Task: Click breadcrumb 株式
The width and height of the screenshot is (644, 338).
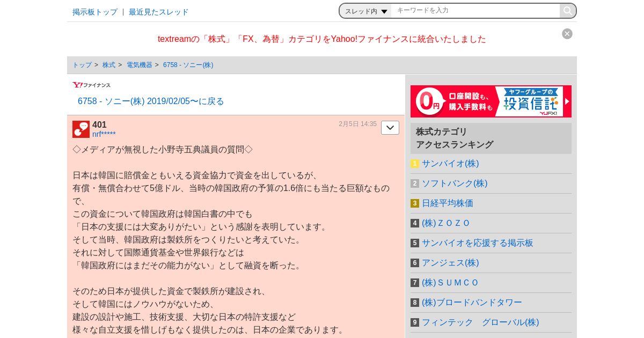Action: click(x=109, y=65)
